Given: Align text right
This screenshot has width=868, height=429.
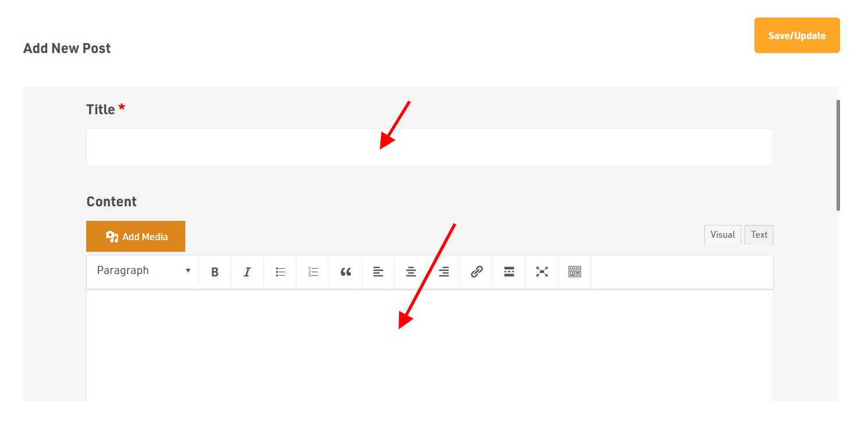Looking at the screenshot, I should [x=444, y=272].
